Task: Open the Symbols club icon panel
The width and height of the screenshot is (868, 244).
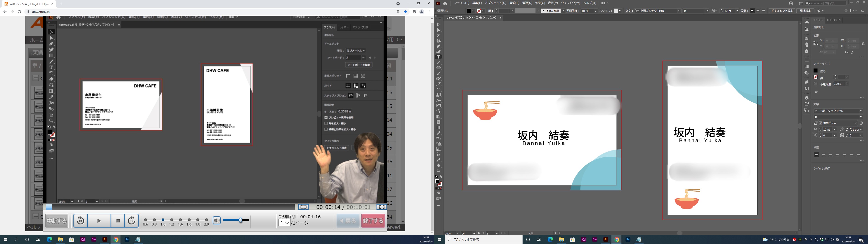Action: coord(806,51)
